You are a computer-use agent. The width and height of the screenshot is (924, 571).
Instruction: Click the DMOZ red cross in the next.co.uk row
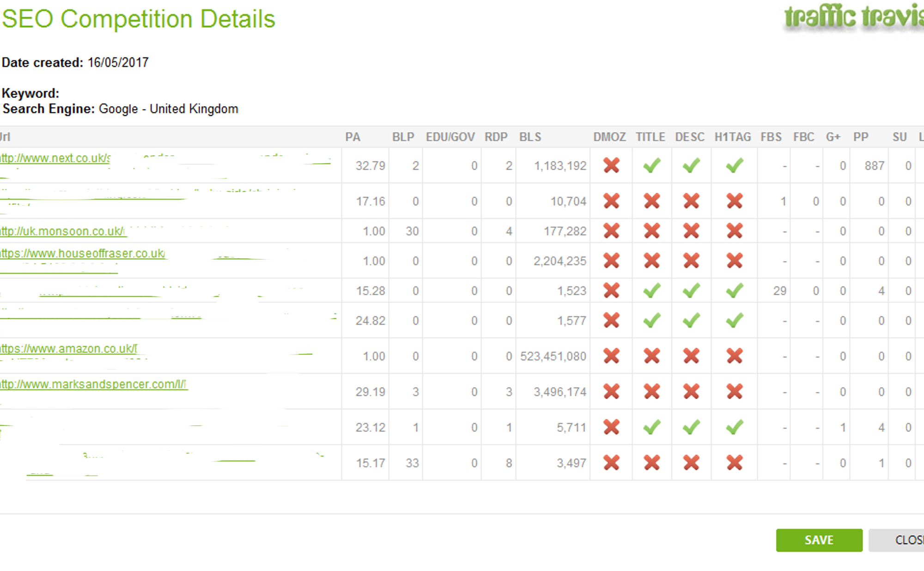pyautogui.click(x=611, y=165)
